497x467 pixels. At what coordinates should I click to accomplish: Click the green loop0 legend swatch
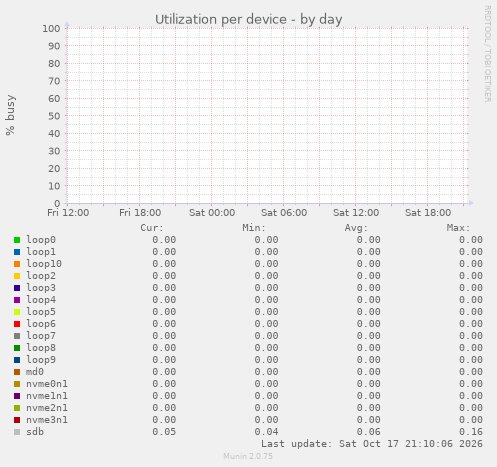tap(17, 240)
